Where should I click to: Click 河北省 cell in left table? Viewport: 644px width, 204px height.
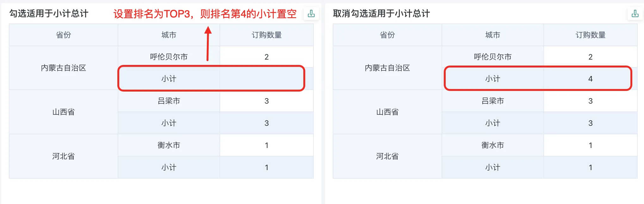point(64,156)
